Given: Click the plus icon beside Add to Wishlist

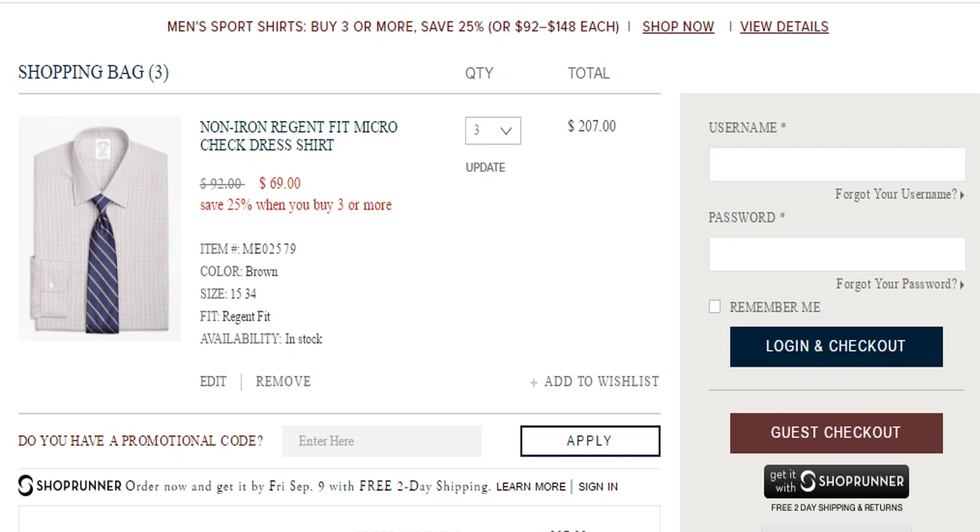Looking at the screenshot, I should tap(534, 383).
